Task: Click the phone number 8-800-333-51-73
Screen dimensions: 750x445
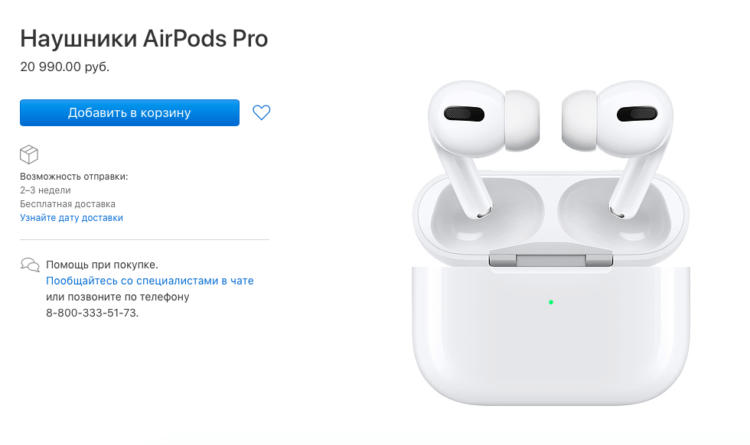Action: point(92,313)
